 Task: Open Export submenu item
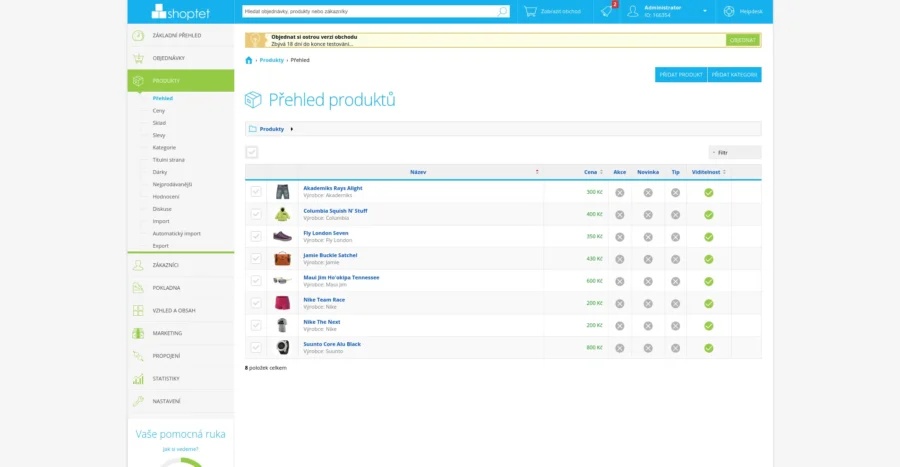pyautogui.click(x=161, y=246)
